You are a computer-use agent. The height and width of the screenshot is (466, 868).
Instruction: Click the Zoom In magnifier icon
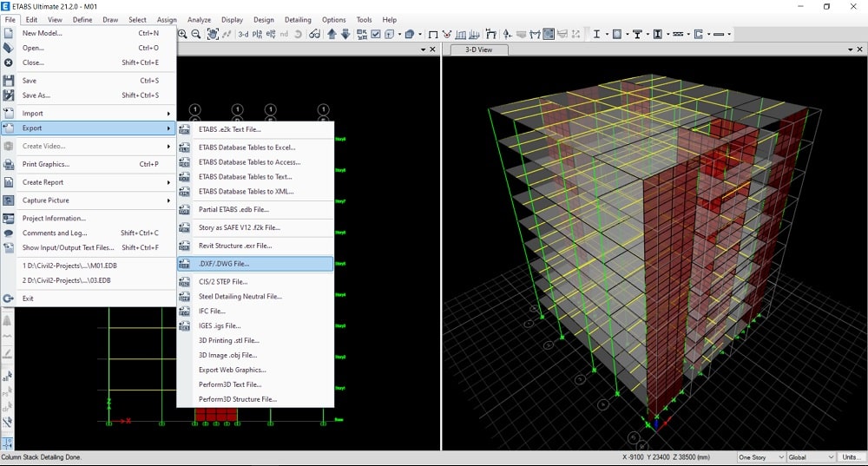(x=183, y=35)
